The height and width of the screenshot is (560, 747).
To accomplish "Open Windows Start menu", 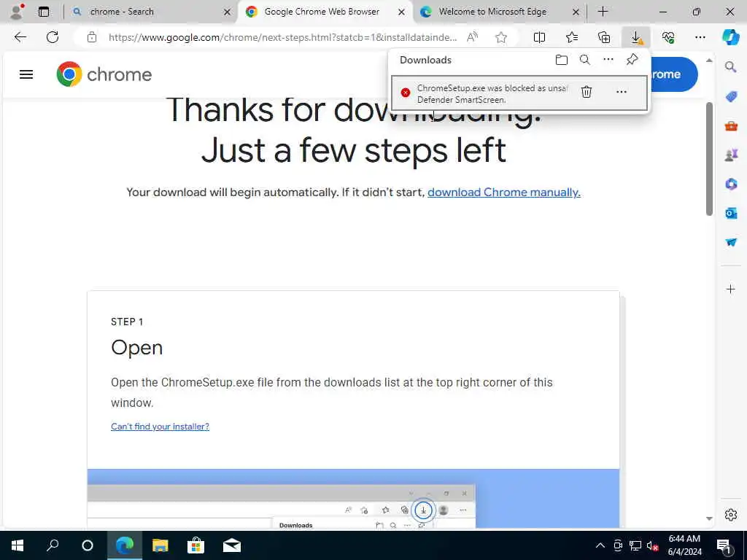I will [18, 545].
